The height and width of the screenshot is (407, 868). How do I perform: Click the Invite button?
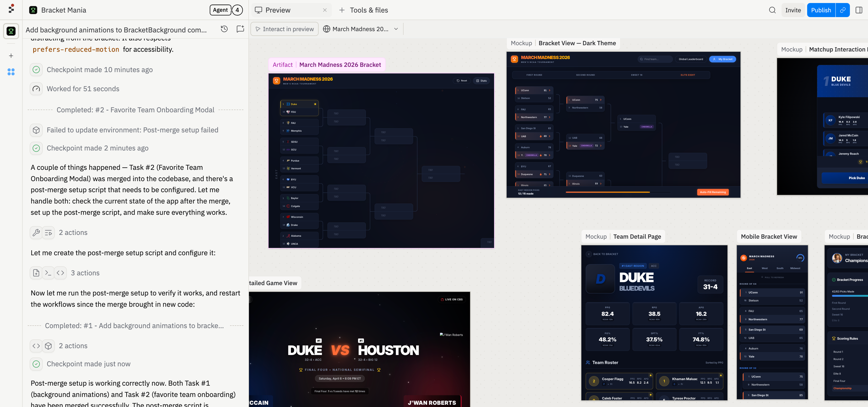tap(793, 10)
